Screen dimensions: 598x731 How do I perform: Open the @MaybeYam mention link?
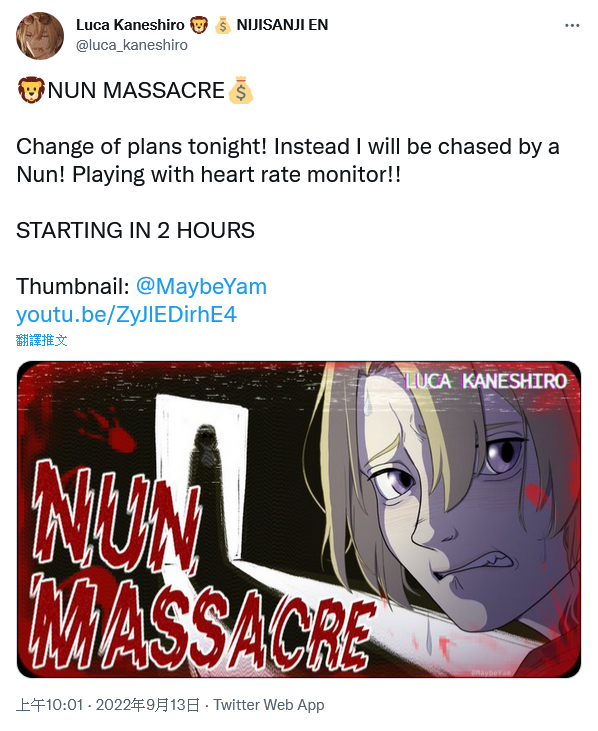201,286
